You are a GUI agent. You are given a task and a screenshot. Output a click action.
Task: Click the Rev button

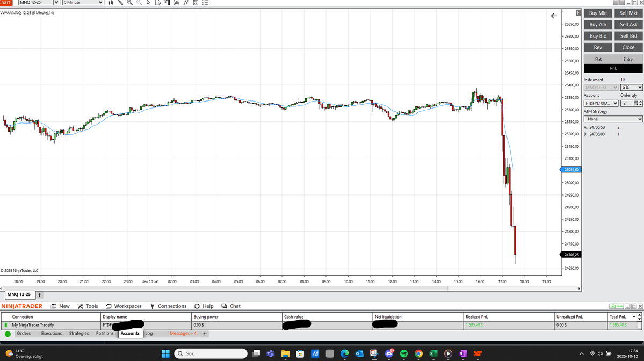point(598,48)
